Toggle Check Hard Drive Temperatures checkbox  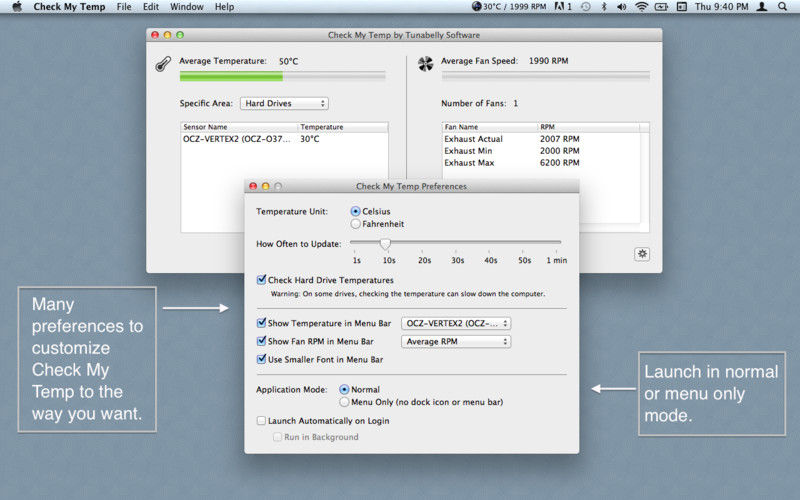(x=262, y=280)
